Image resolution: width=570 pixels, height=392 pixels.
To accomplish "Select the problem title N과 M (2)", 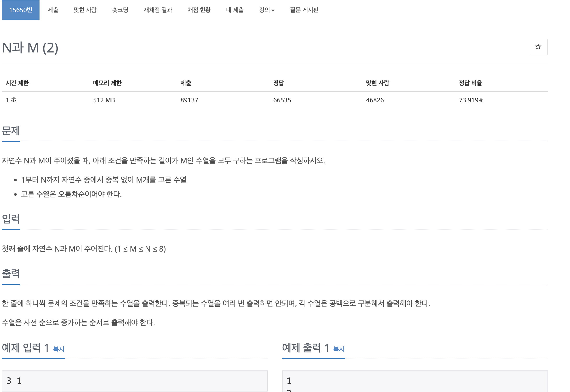I will [x=30, y=48].
